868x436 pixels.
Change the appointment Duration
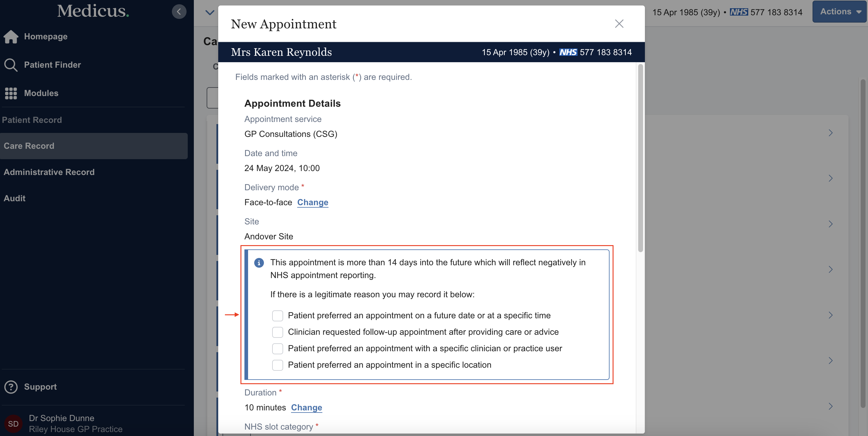click(307, 408)
